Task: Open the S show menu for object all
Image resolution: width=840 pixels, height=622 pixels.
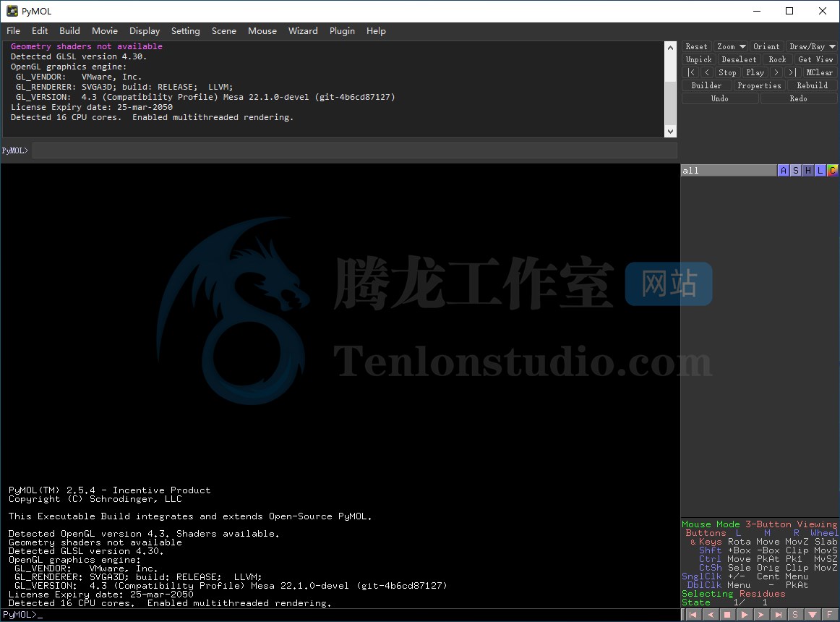Action: (795, 171)
